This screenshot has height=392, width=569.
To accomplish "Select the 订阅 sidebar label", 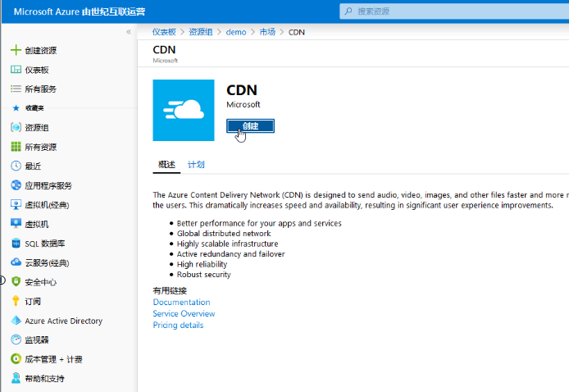I will click(x=33, y=301).
